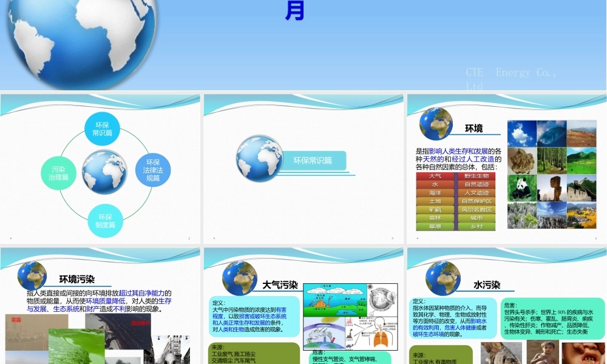Click the '自然遗迹' table cell
Viewport: 607px width, 364px height.
pos(476,184)
